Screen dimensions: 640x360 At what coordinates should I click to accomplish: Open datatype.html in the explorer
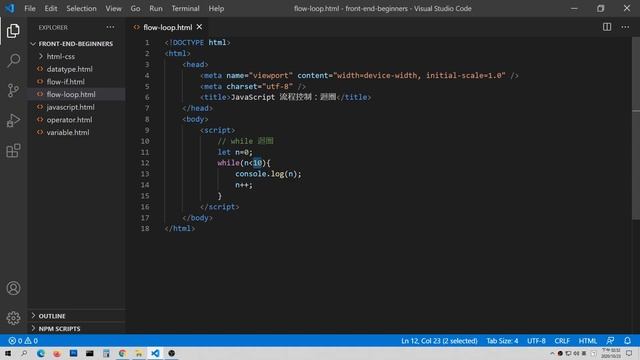point(76,69)
